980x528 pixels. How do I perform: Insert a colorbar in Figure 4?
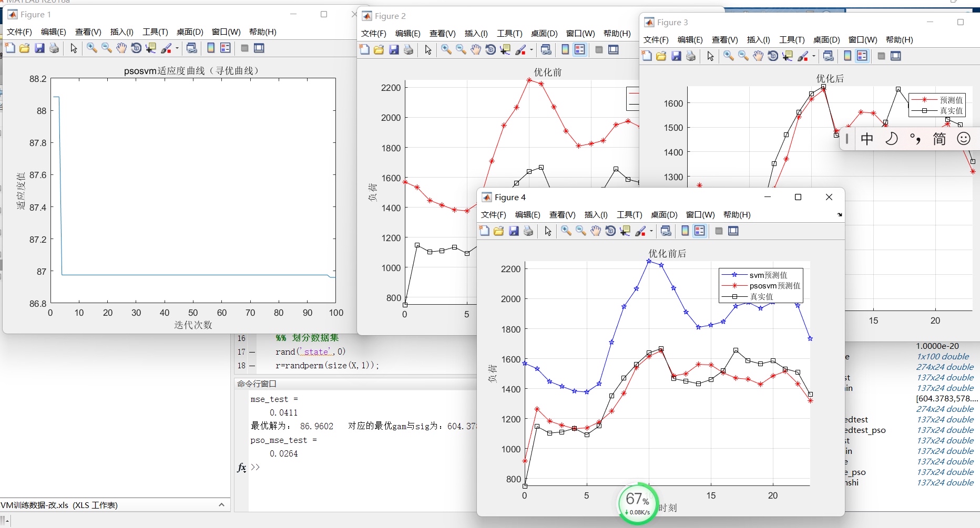coord(685,231)
